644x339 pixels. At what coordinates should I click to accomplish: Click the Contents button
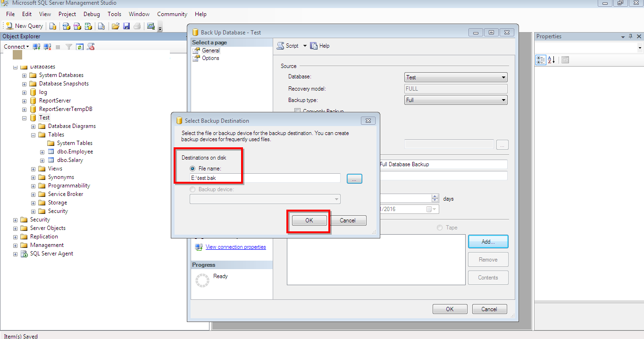point(488,278)
